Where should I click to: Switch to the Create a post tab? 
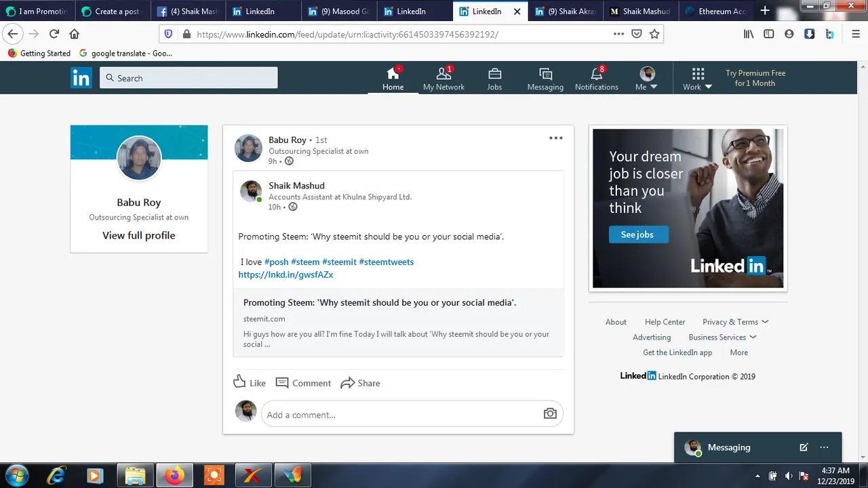tap(113, 12)
